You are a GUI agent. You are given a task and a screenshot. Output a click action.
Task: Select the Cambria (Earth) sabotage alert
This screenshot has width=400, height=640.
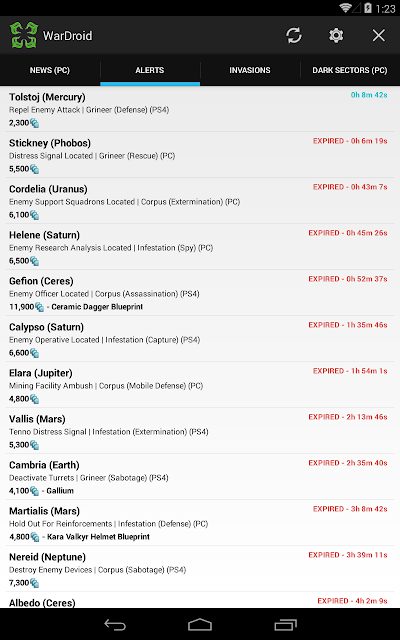click(200, 477)
